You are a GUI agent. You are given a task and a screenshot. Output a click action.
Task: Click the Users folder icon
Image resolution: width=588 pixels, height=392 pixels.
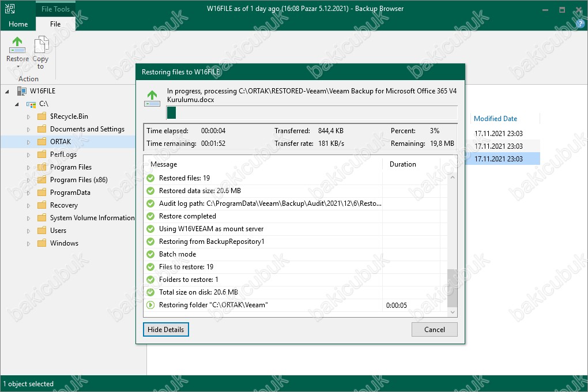point(42,231)
